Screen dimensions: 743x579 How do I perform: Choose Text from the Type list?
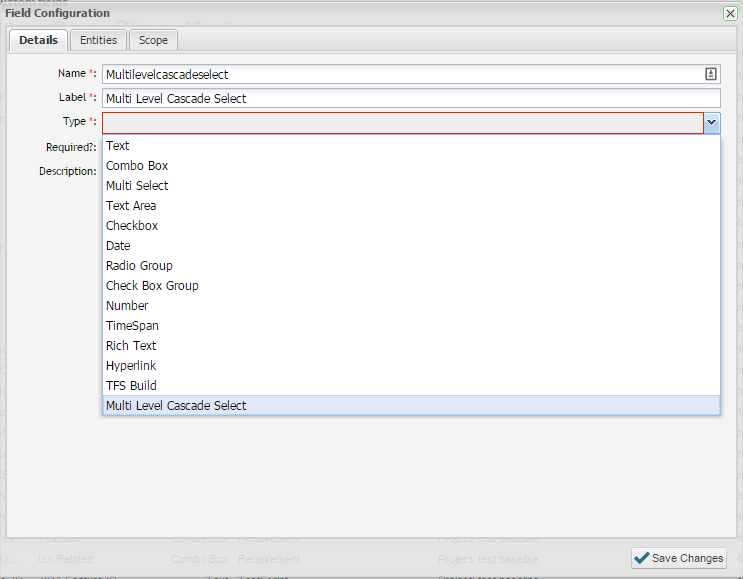[118, 146]
